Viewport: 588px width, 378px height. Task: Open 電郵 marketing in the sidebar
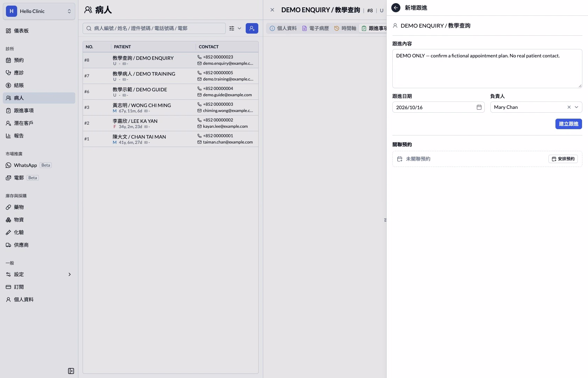(x=39, y=178)
